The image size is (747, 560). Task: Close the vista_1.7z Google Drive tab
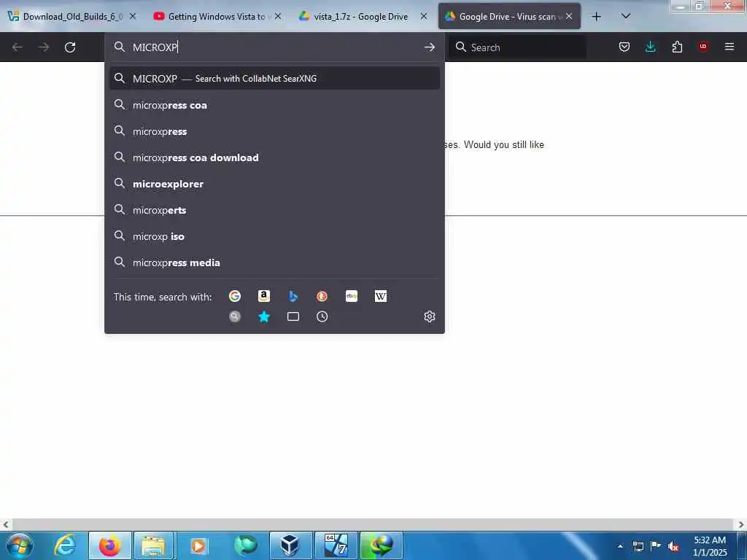pyautogui.click(x=424, y=16)
